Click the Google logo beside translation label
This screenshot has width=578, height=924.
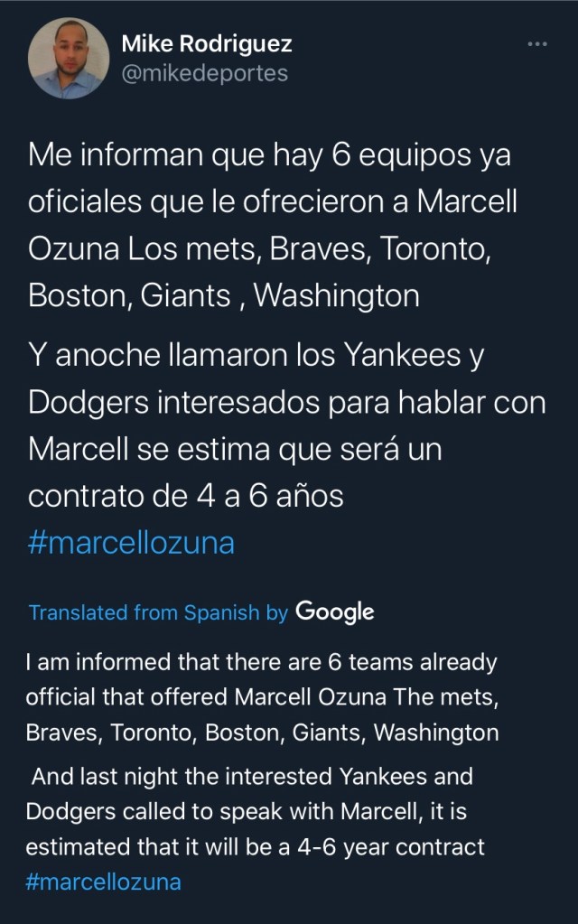point(334,611)
